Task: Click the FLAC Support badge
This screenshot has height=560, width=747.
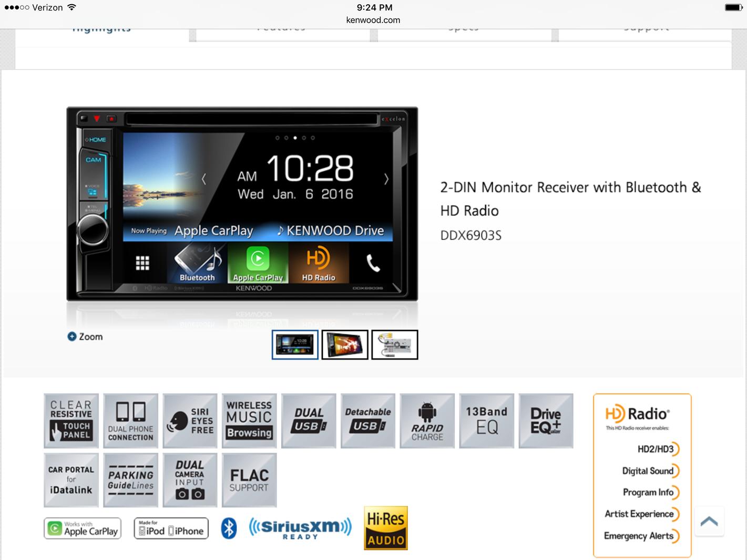Action: tap(249, 480)
